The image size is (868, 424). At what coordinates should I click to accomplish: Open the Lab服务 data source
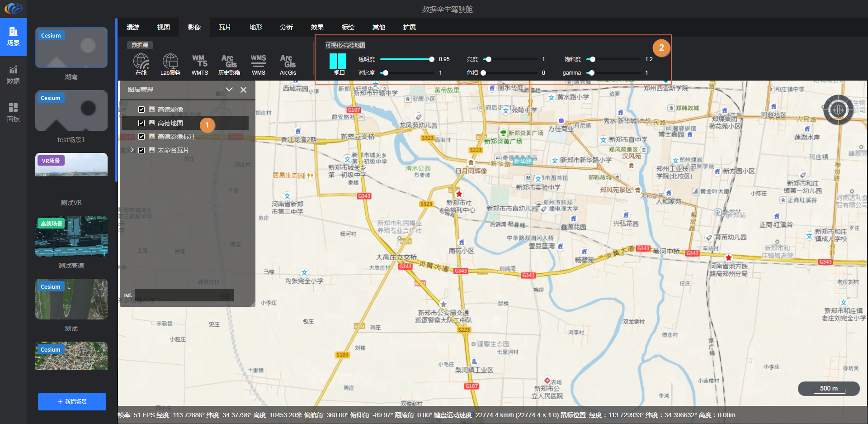click(170, 62)
